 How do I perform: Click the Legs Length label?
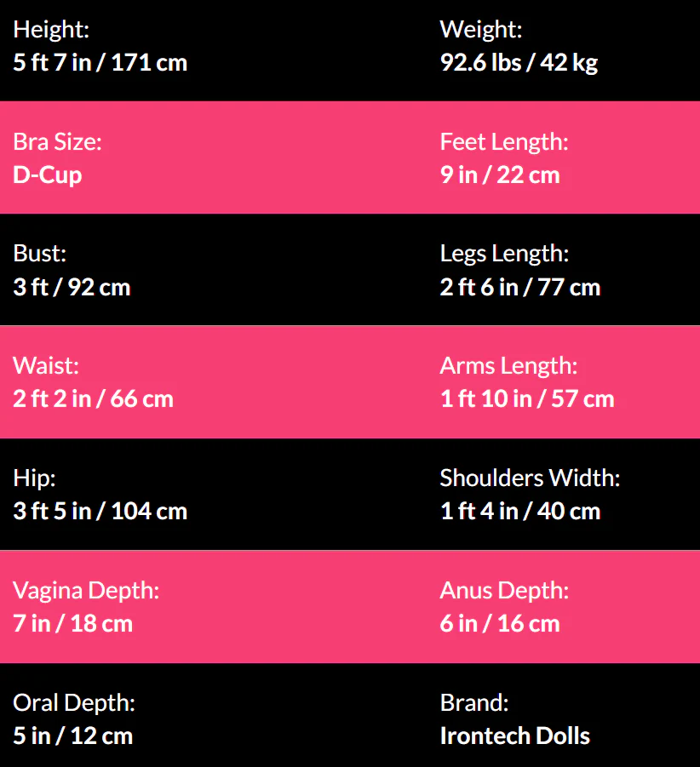[504, 254]
